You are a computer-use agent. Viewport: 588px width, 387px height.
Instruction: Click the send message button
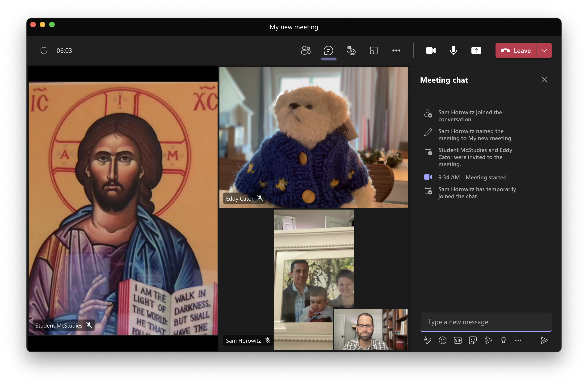pyautogui.click(x=544, y=340)
